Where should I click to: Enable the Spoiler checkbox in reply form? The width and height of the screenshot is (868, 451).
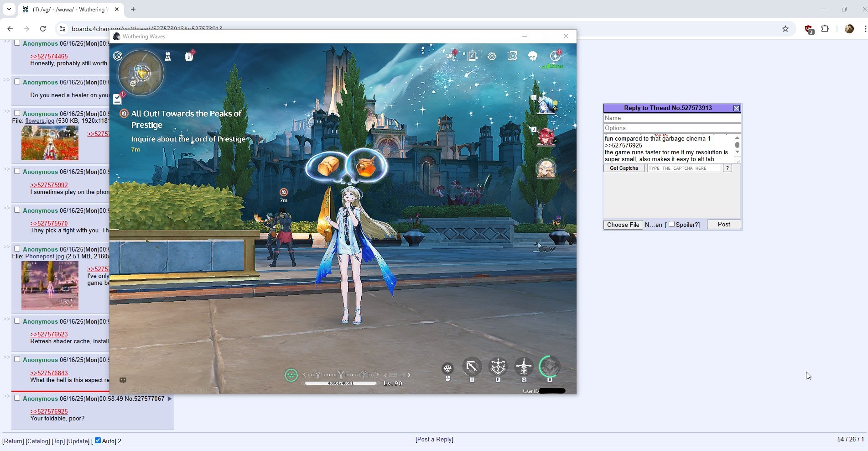pos(671,224)
